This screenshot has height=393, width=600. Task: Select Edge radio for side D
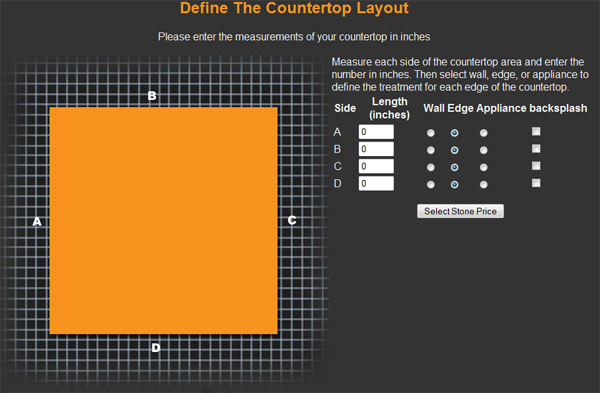454,184
